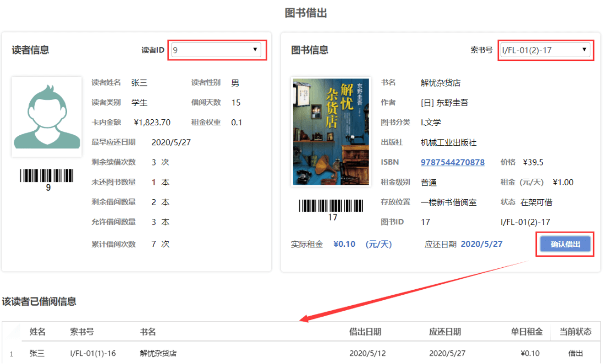
Task: Click the 单日租金 column header
Action: click(526, 332)
